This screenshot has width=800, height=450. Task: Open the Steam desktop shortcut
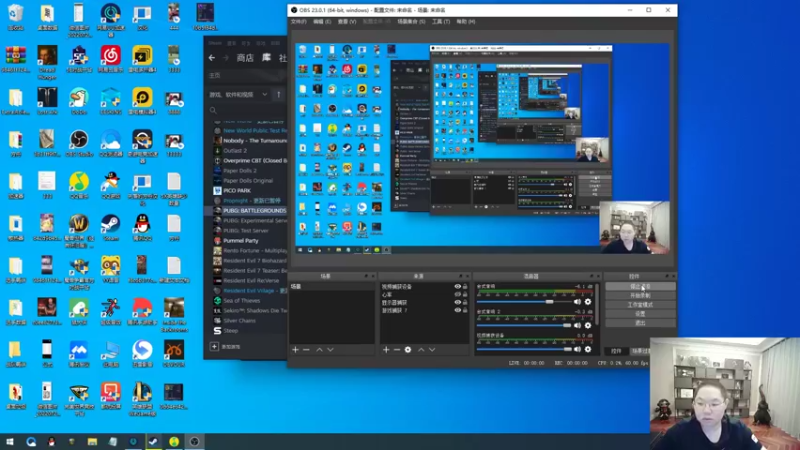pyautogui.click(x=111, y=228)
